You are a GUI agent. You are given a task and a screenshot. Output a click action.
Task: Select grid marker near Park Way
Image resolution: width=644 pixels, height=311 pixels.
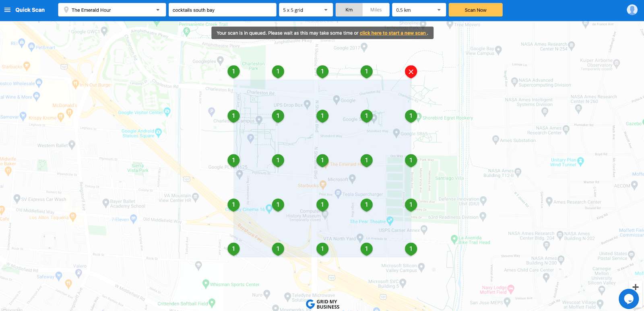click(x=411, y=160)
